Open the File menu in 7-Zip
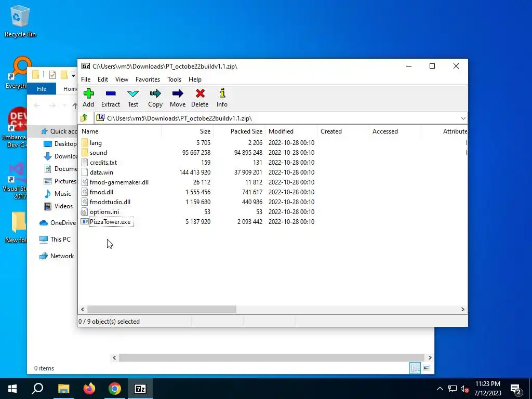Screen dimensions: 532x399 pyautogui.click(x=86, y=79)
